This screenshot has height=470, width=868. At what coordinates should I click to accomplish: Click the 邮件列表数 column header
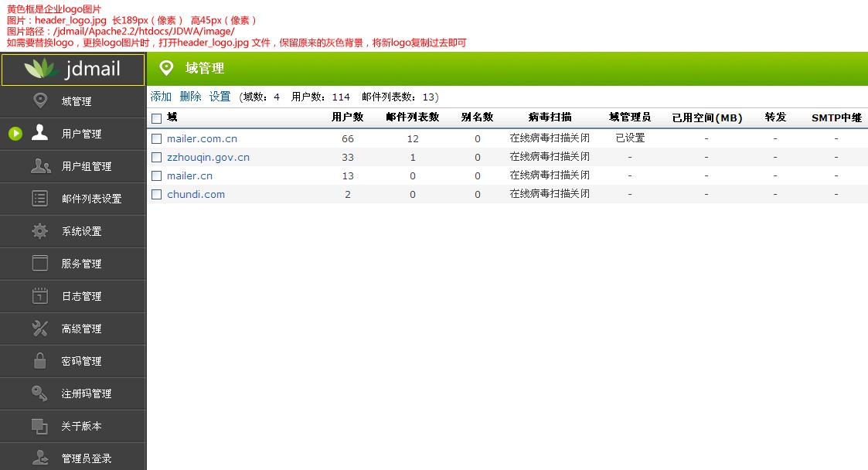pos(413,117)
